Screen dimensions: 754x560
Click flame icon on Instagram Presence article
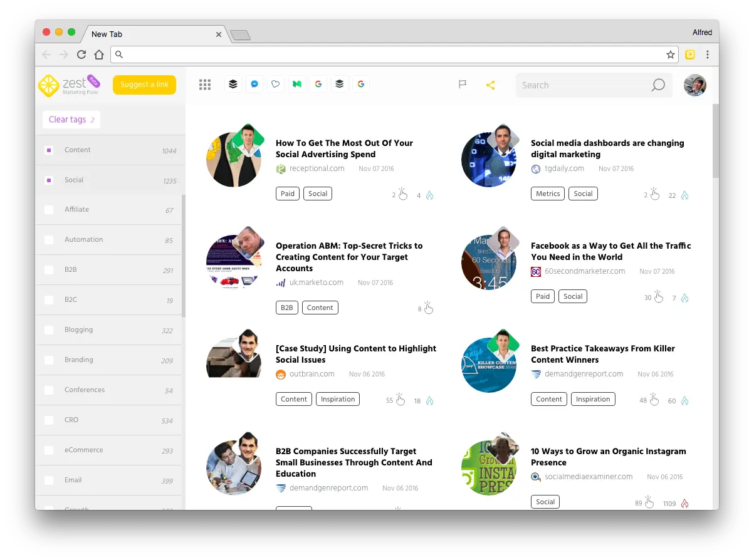[x=684, y=503]
